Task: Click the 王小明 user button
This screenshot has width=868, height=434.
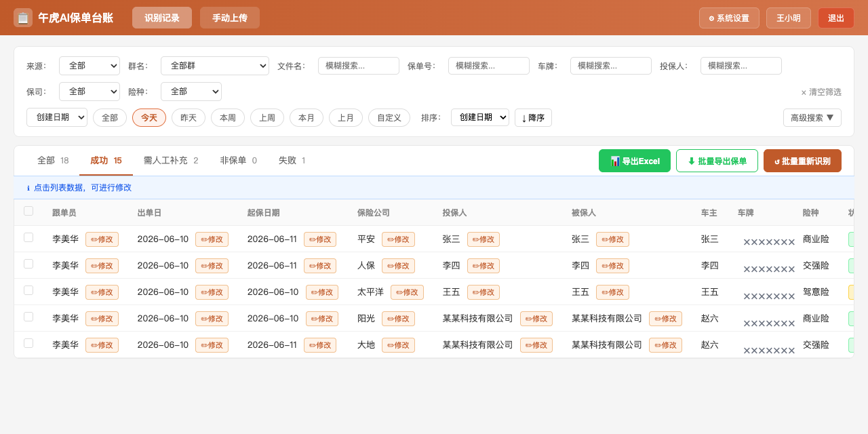Action: pyautogui.click(x=789, y=18)
